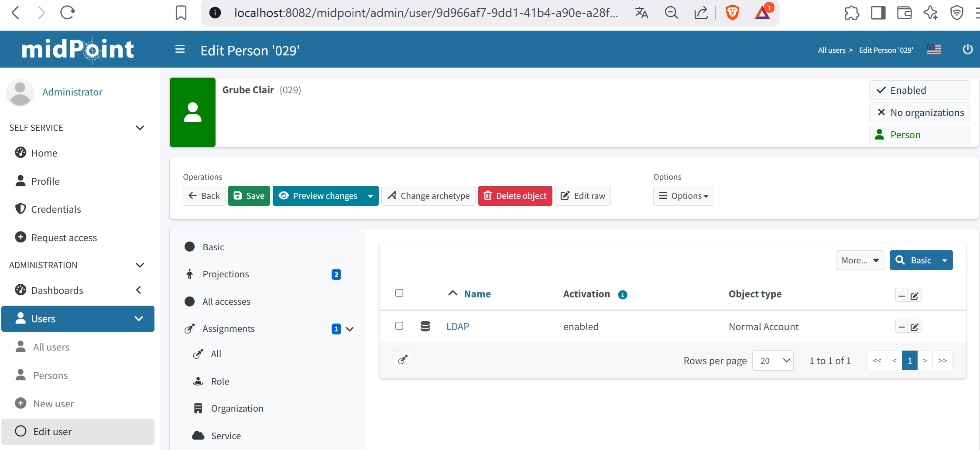
Task: Toggle the browser sidebar panel icon
Action: pos(878,13)
